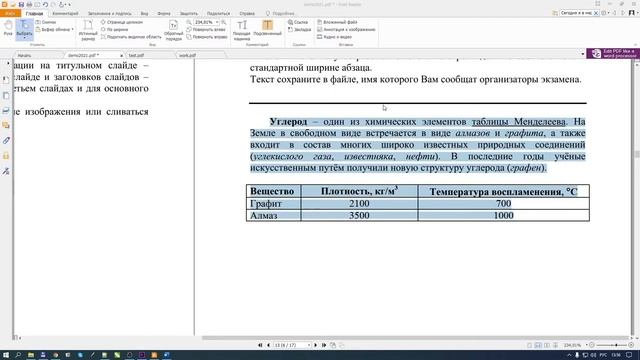
Task: Click the Снимок snapshot tool
Action: [46, 22]
